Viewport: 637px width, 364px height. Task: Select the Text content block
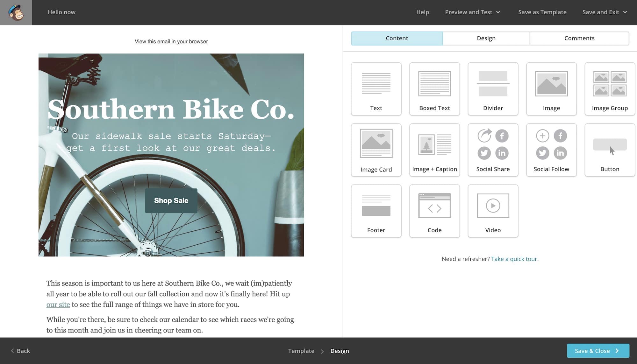(376, 88)
